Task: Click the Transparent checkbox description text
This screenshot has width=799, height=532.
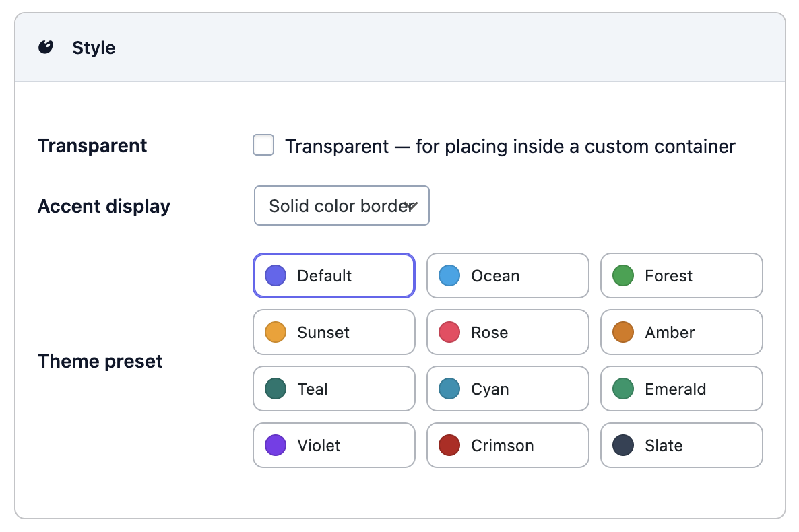Action: click(510, 146)
